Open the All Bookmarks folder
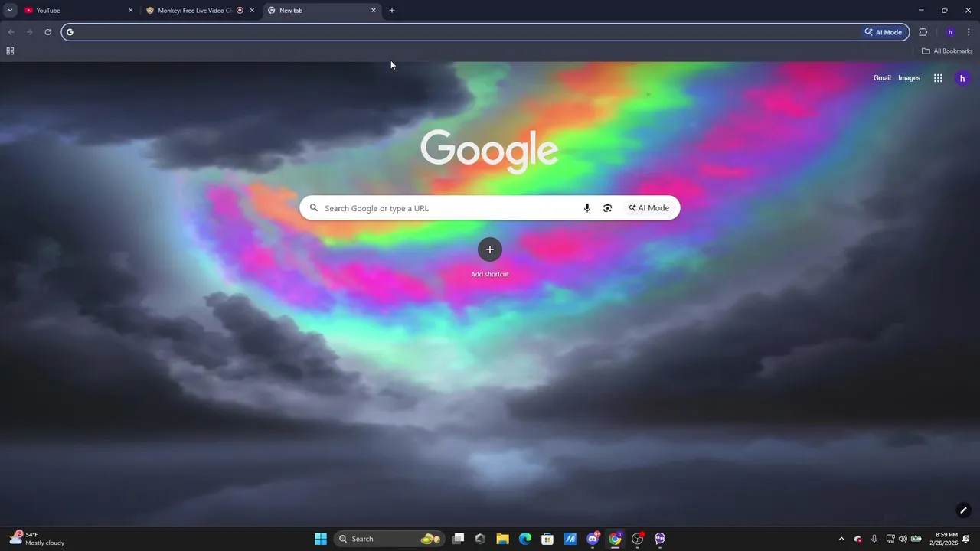 click(x=947, y=51)
